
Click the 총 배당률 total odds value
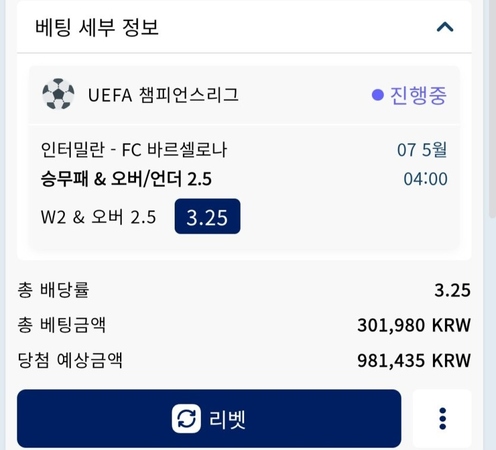452,290
